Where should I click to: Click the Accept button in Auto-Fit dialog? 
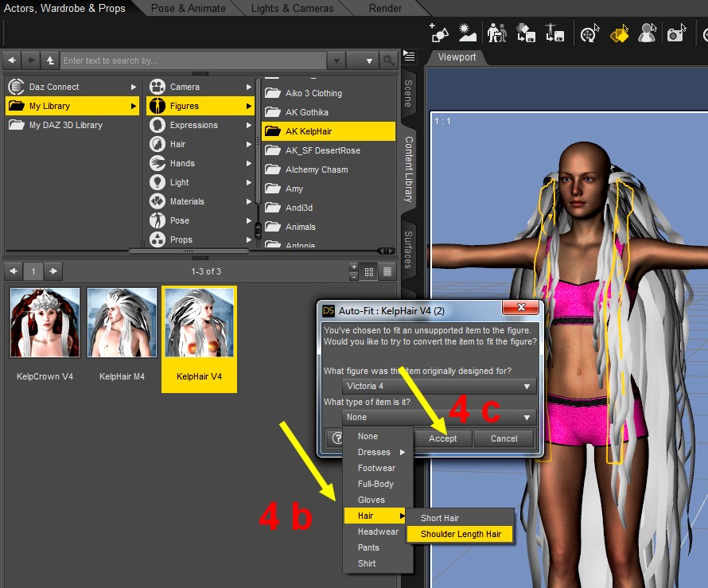[x=442, y=438]
